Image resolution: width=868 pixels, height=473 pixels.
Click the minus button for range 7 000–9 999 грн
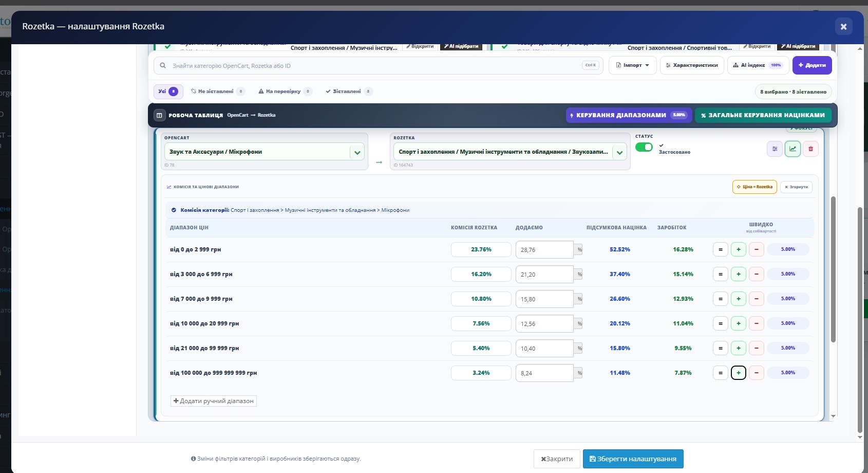click(x=757, y=299)
